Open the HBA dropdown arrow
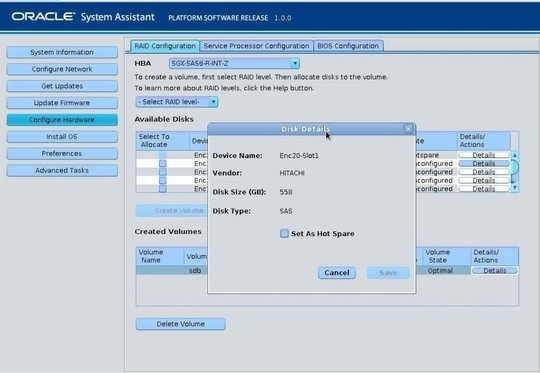This screenshot has width=540, height=373. point(295,63)
